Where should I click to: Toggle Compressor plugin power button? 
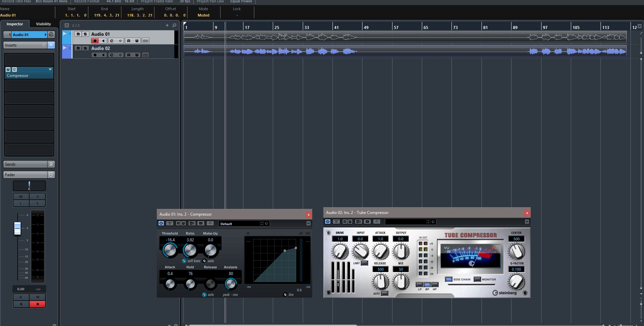click(161, 223)
